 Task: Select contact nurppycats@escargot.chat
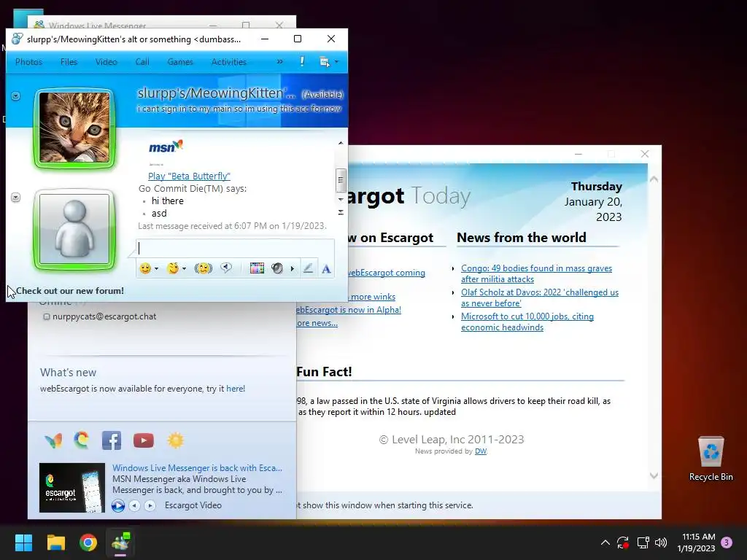[104, 316]
